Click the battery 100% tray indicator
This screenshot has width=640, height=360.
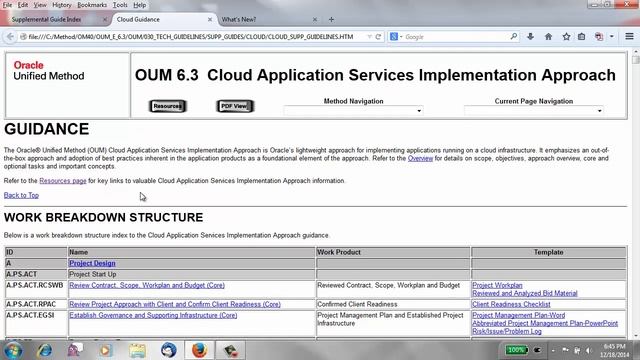tap(516, 350)
